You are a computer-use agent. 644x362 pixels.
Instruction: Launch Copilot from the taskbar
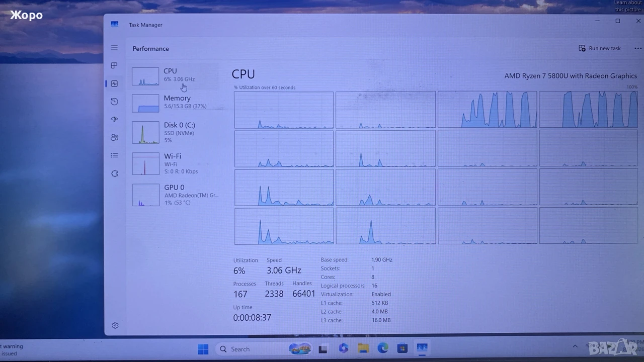[344, 348]
